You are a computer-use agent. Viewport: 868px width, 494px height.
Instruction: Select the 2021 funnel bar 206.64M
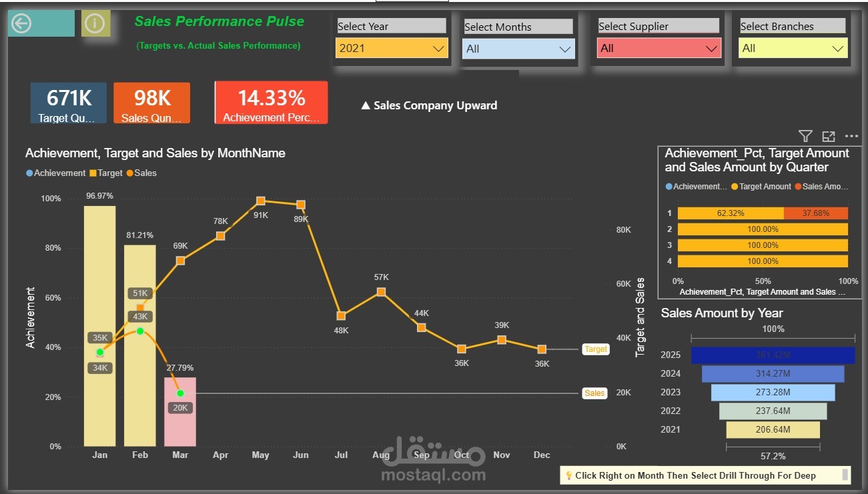click(773, 430)
